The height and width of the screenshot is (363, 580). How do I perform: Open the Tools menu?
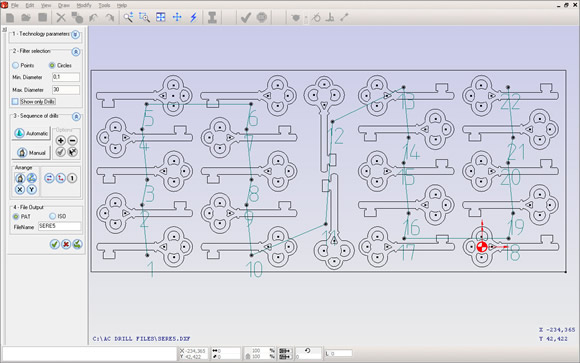[x=104, y=6]
